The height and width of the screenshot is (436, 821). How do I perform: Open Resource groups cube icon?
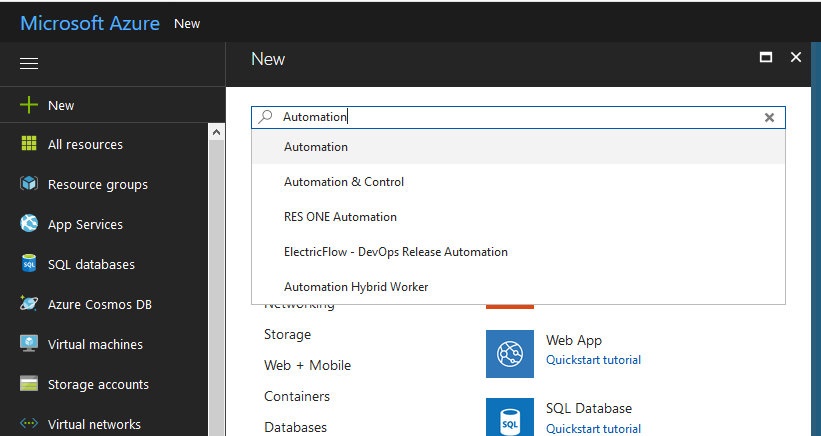pyautogui.click(x=29, y=184)
